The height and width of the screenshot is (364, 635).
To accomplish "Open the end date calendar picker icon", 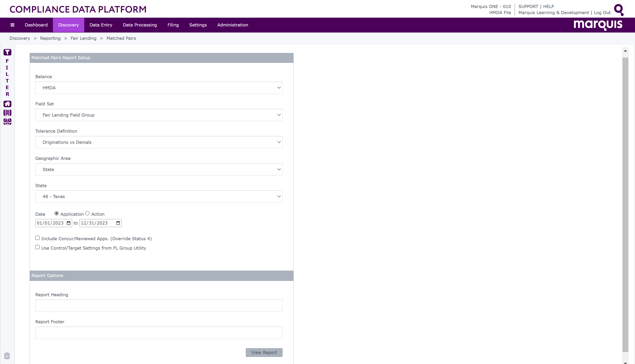I will click(x=118, y=223).
